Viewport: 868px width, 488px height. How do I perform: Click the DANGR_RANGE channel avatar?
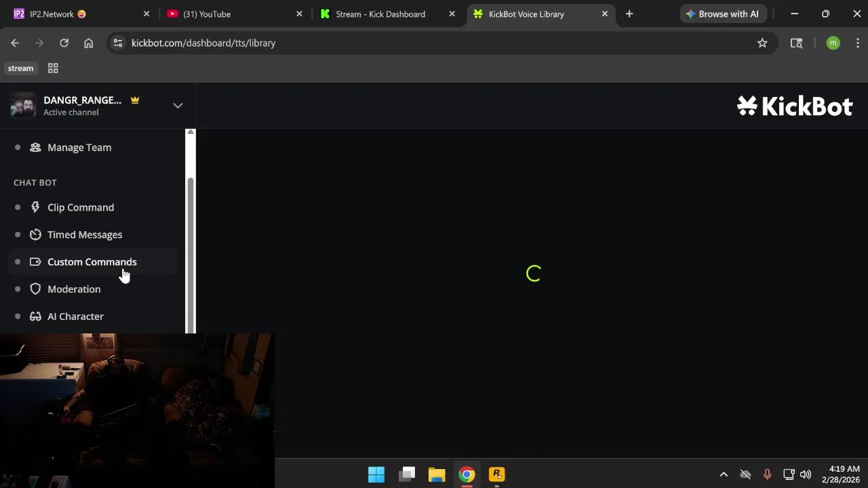(x=23, y=106)
